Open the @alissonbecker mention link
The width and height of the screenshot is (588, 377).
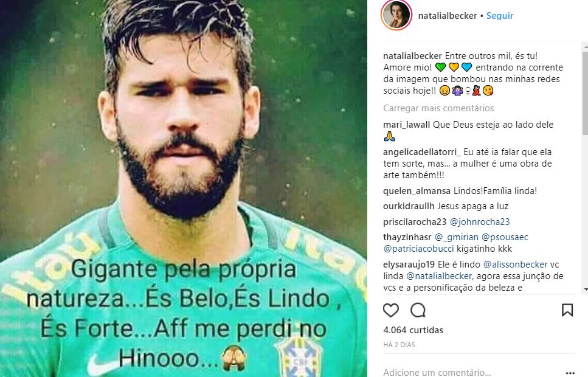(x=515, y=265)
